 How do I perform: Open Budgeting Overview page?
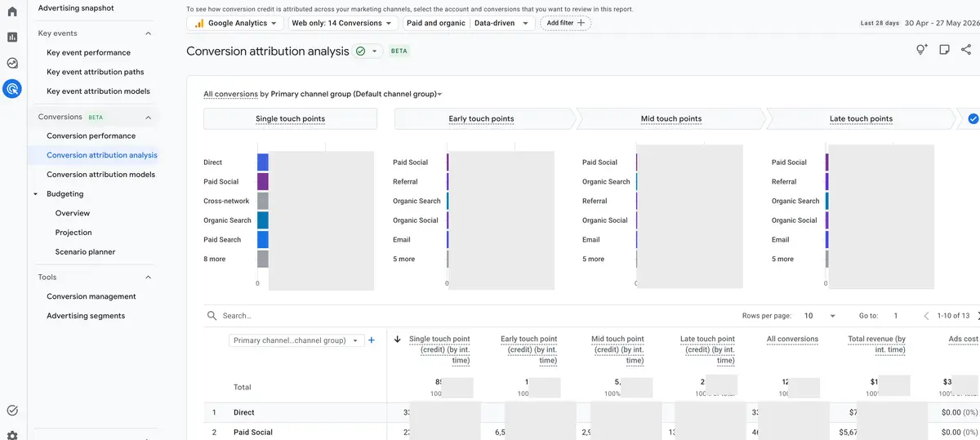pyautogui.click(x=73, y=213)
